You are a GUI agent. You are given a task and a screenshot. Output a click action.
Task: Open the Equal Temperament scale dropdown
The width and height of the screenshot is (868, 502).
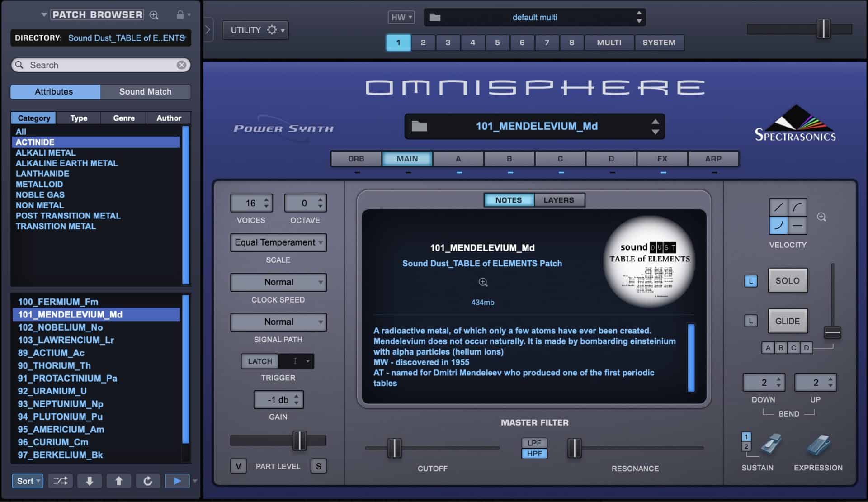point(278,242)
